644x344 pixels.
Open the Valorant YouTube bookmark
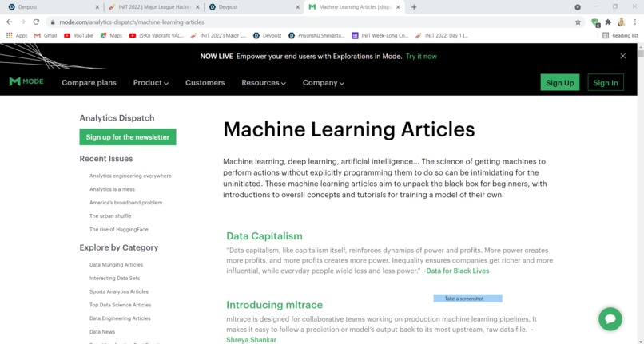pos(157,36)
